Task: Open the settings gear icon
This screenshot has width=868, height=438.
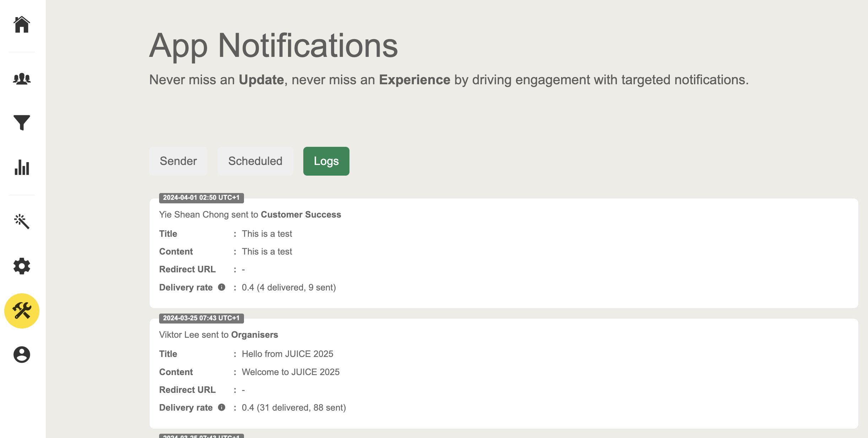Action: [x=22, y=266]
